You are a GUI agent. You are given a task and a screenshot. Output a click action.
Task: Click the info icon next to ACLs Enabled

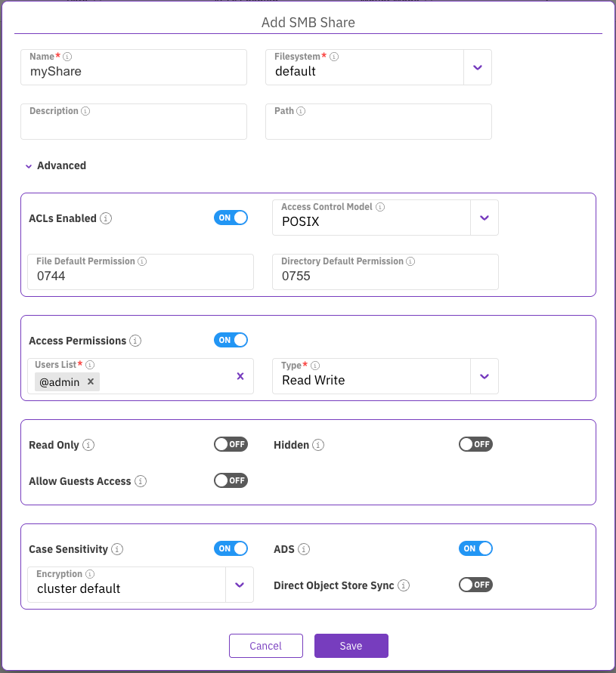click(107, 219)
